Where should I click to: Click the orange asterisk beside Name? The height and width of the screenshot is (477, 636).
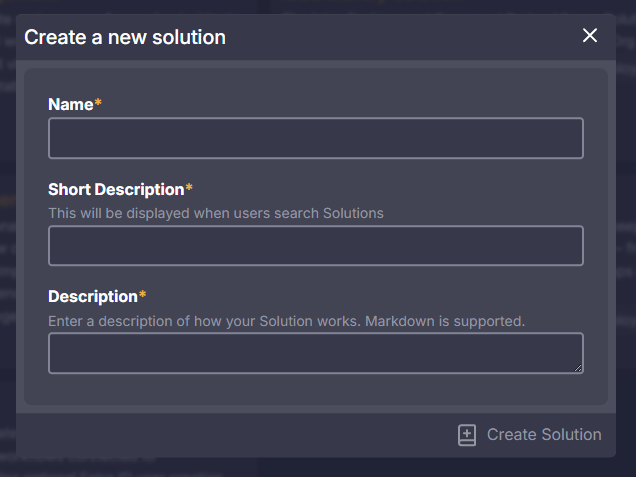[98, 103]
